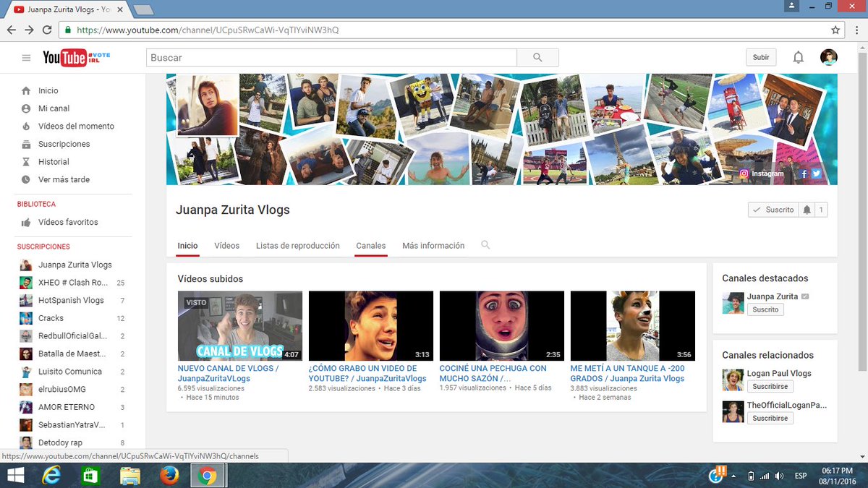The image size is (868, 488).
Task: Open the Listas de reproducción tab
Action: click(297, 246)
